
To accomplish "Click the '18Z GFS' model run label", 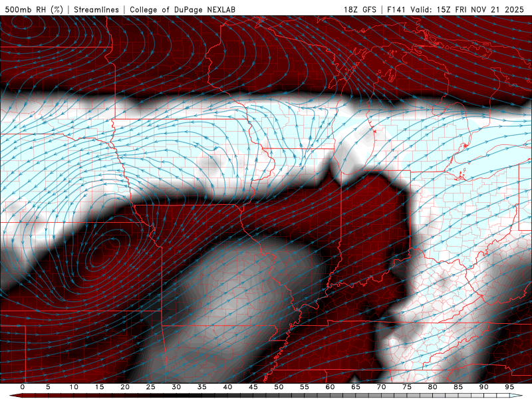I will [360, 9].
